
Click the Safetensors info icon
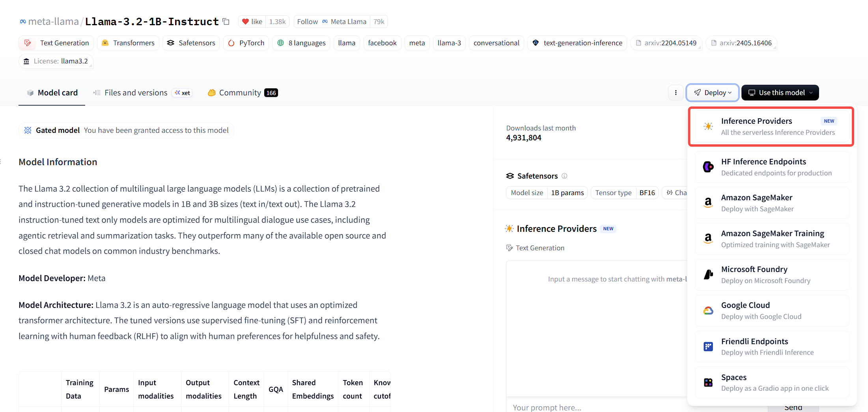point(564,176)
